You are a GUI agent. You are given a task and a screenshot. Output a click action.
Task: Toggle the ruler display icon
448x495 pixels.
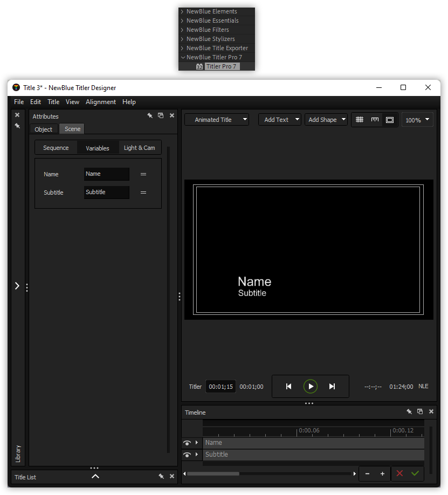pyautogui.click(x=375, y=120)
